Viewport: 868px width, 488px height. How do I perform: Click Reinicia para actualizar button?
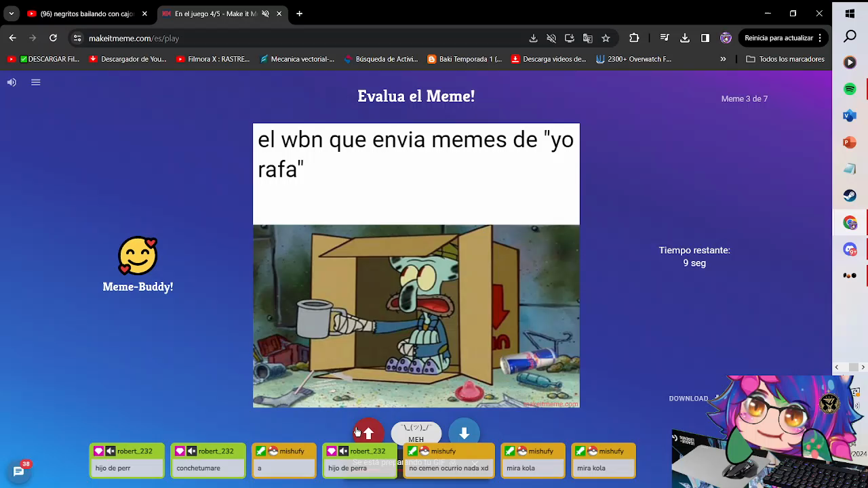coord(778,38)
